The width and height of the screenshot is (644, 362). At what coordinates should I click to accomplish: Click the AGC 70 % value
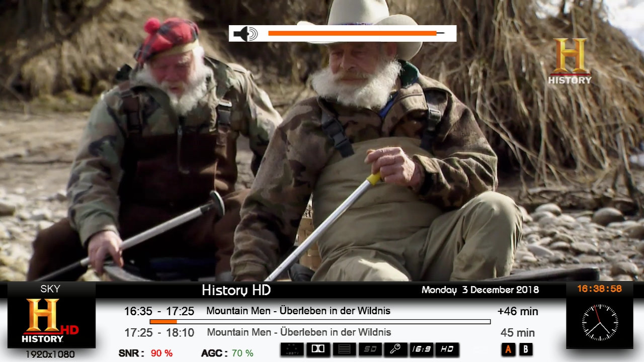point(243,353)
